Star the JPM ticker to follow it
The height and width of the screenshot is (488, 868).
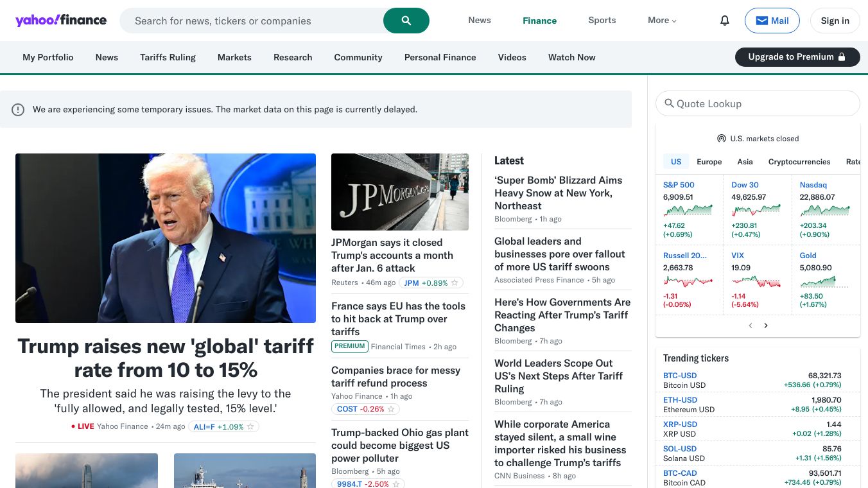click(x=455, y=283)
